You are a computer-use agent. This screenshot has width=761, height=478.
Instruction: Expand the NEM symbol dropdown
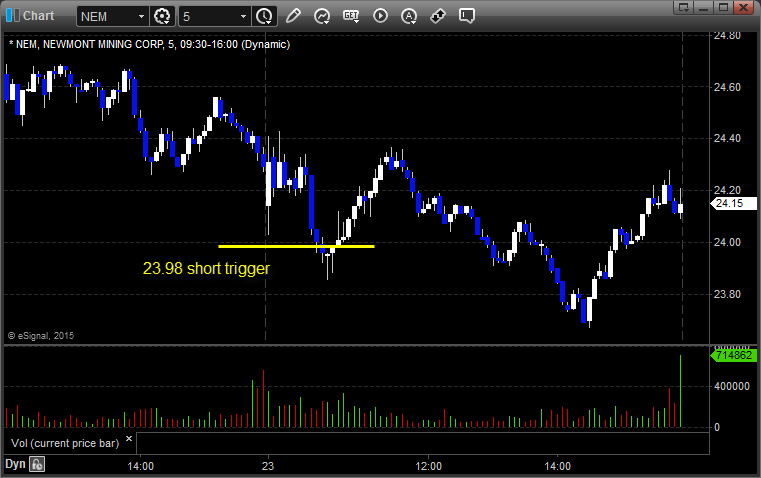tap(141, 16)
